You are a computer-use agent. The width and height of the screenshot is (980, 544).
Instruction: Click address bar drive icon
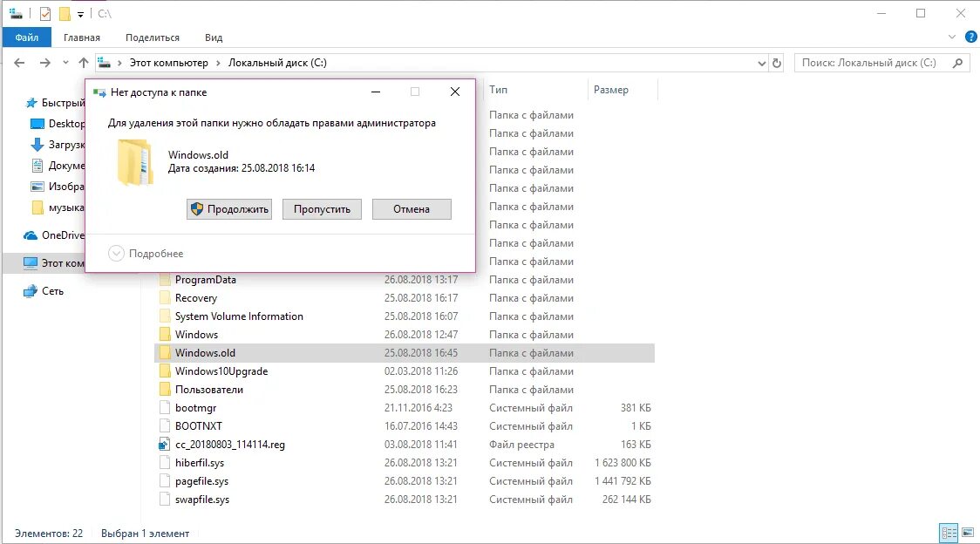point(105,63)
